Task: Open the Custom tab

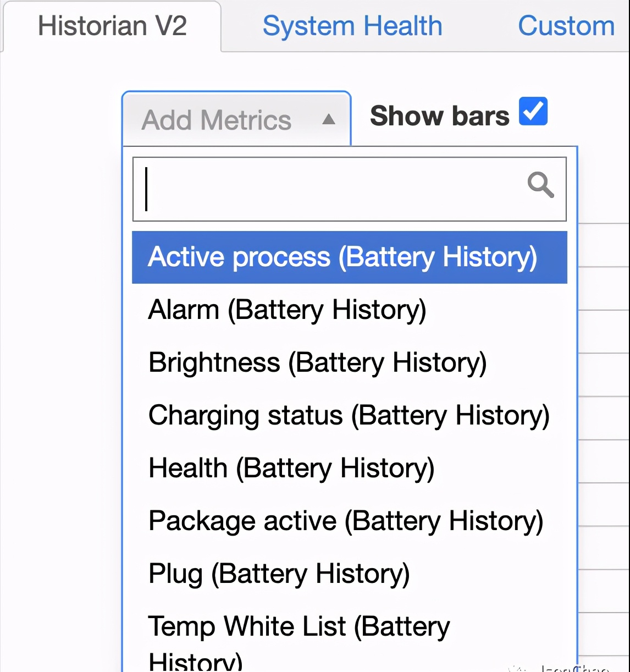Action: [566, 26]
